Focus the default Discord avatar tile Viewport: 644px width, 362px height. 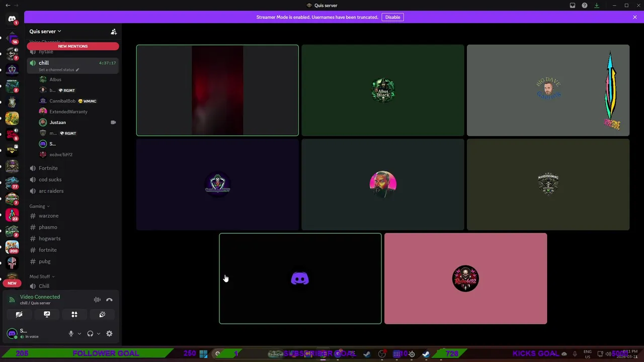pyautogui.click(x=300, y=279)
